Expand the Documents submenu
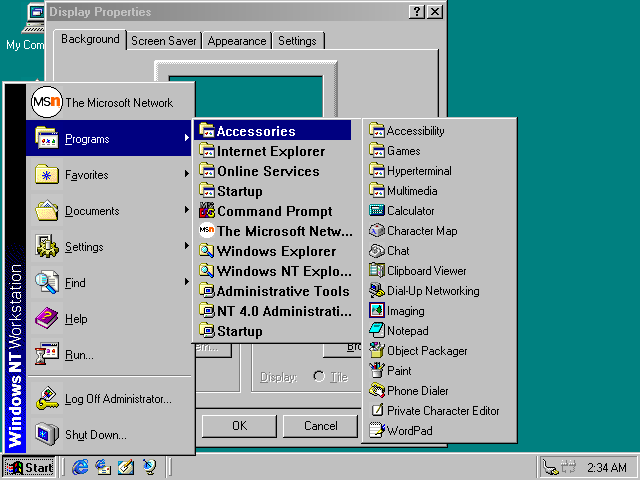 coord(109,211)
